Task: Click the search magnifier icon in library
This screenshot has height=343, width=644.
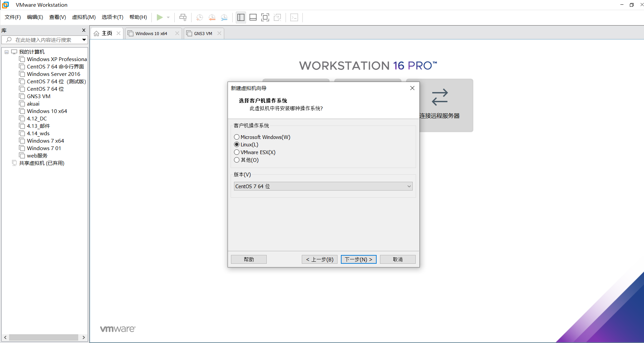Action: tap(9, 40)
